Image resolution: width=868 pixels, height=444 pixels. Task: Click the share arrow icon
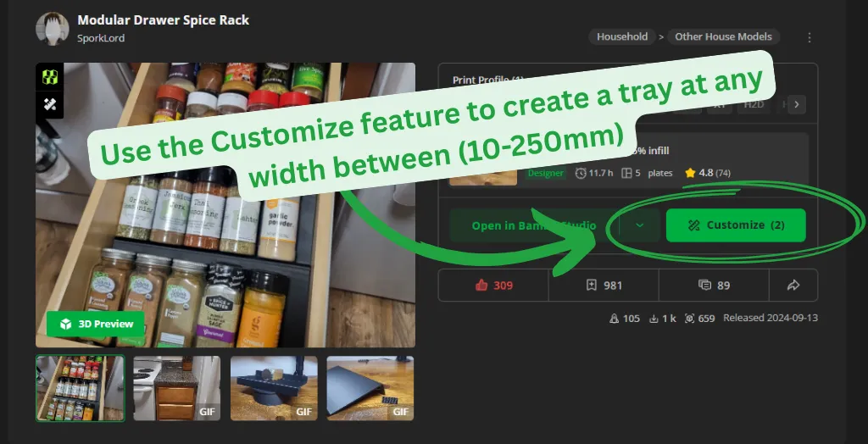click(x=793, y=285)
